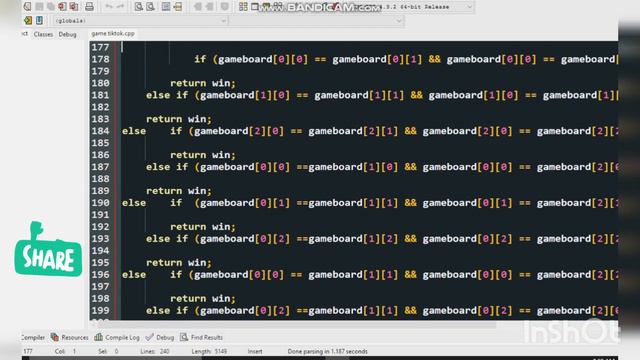The height and width of the screenshot is (360, 640).
Task: Click 'else if' at start of line 187
Action: click(167, 167)
